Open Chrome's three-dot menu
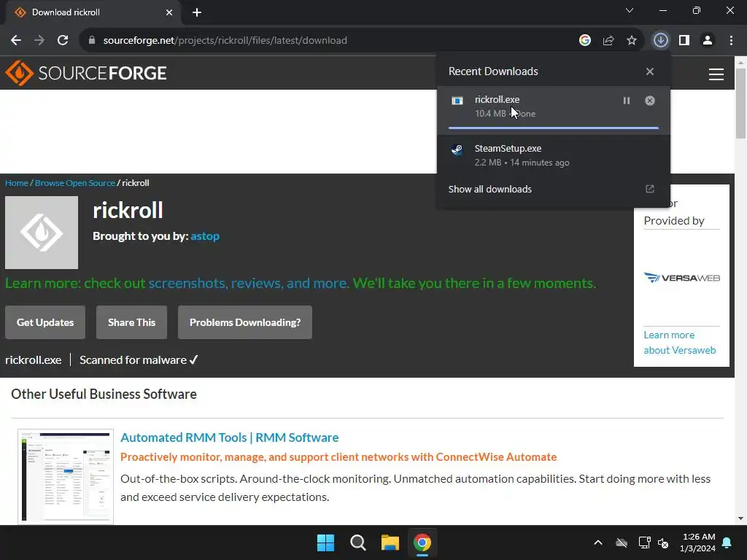This screenshot has height=560, width=747. coord(731,41)
